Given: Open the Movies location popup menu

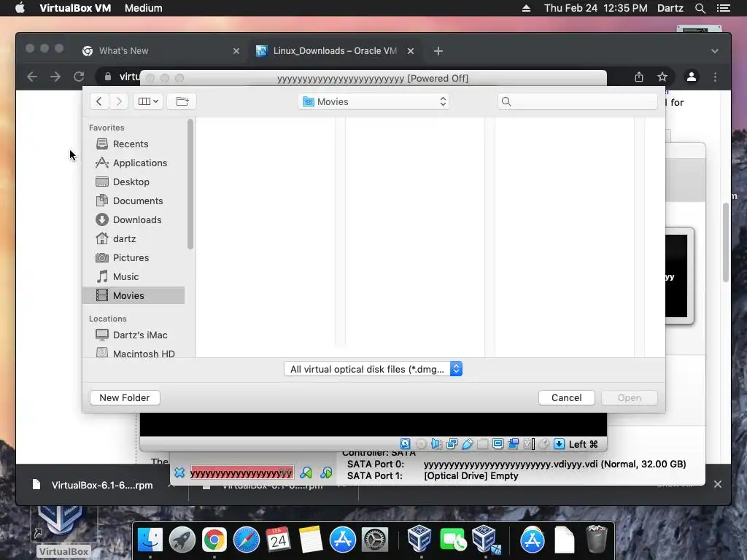Looking at the screenshot, I should click(374, 101).
